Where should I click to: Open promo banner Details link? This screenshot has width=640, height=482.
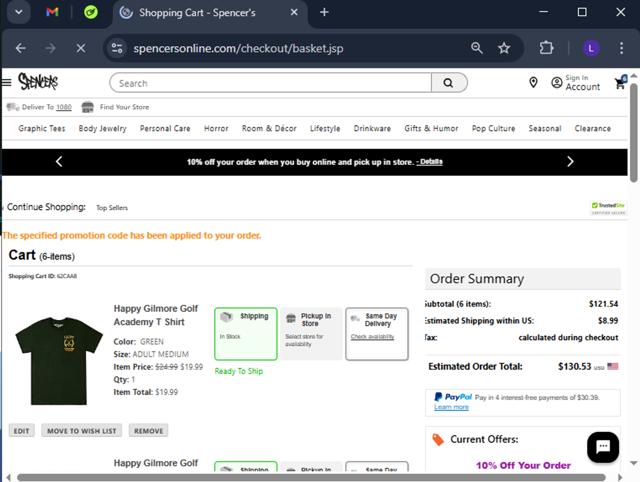[431, 162]
